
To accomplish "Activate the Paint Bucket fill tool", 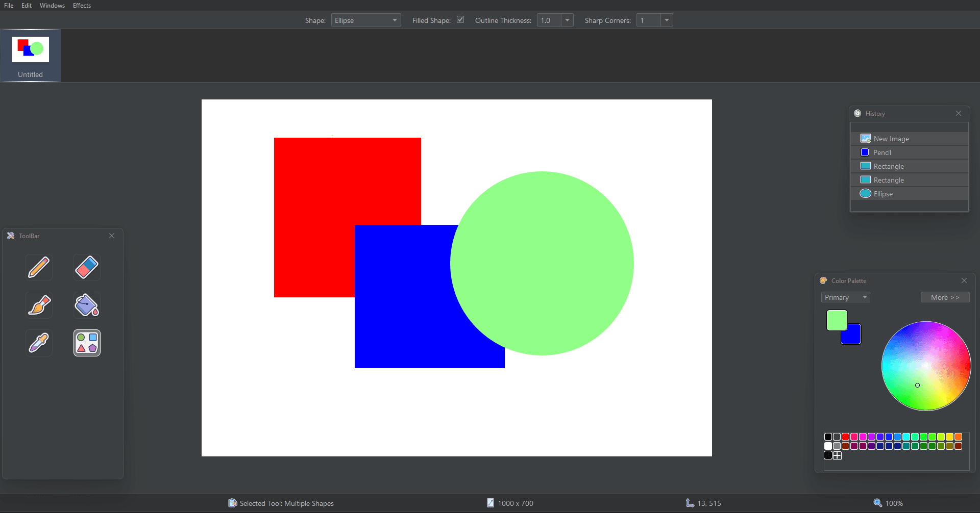I will (87, 305).
